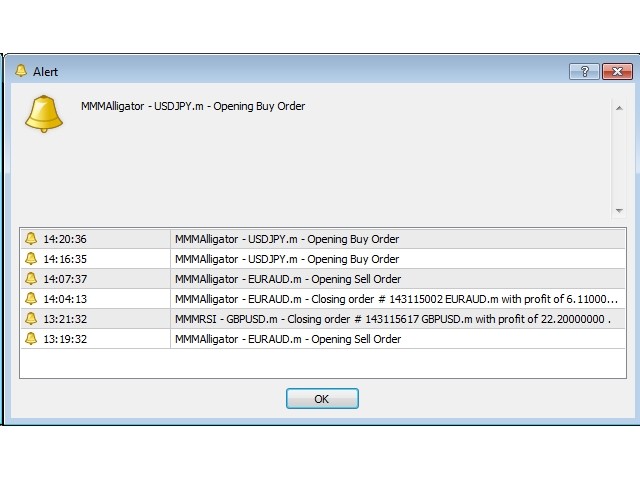Select USDJPY.m Opening Buy Order message at 14:20:36
The image size is (640, 480).
[x=287, y=239]
